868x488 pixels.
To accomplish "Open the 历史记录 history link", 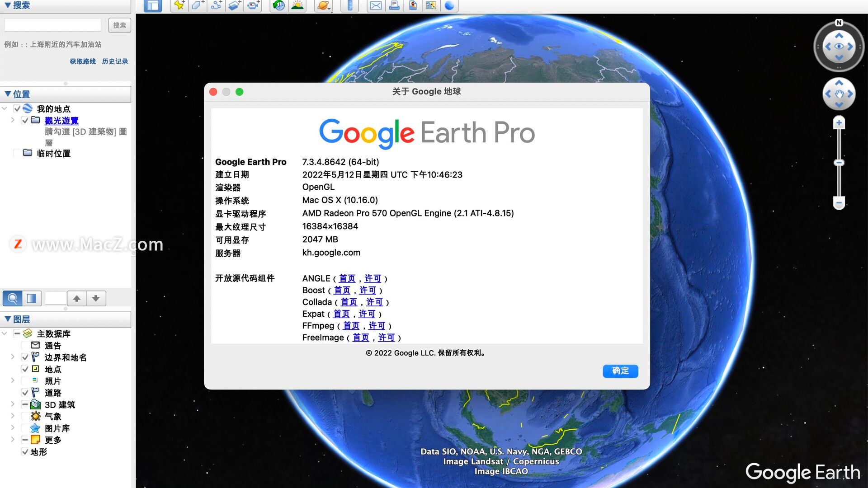I will click(115, 61).
